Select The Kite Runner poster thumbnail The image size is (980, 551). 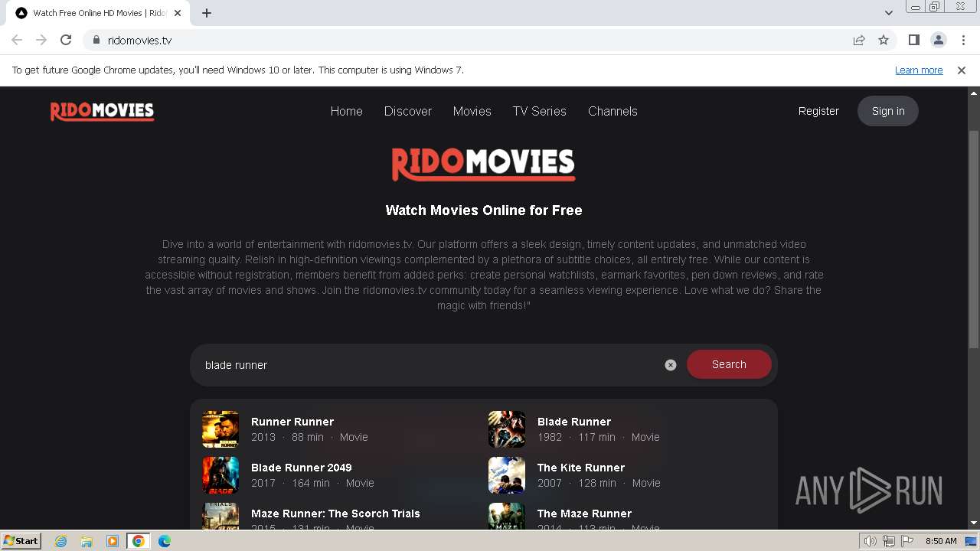[507, 475]
